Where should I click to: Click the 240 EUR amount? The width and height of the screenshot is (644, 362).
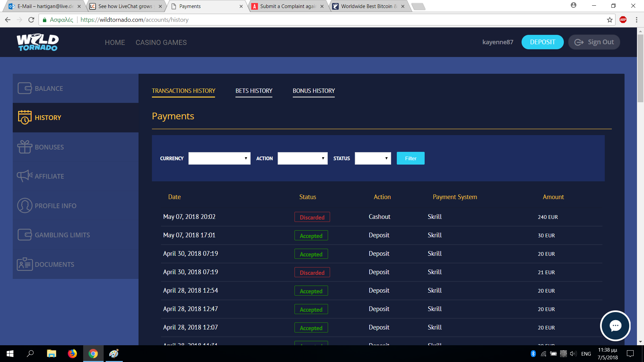548,217
